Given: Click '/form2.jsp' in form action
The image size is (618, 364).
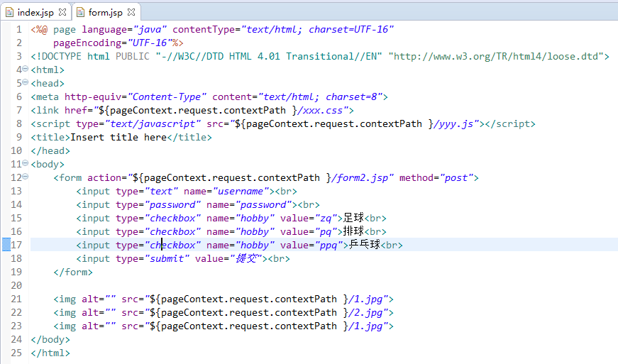Looking at the screenshot, I should 360,177.
